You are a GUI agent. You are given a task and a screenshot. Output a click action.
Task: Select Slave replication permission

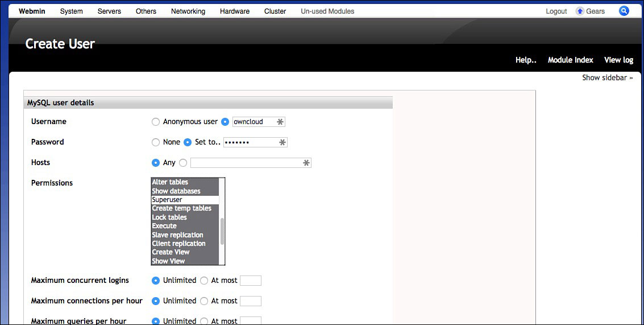pos(185,235)
